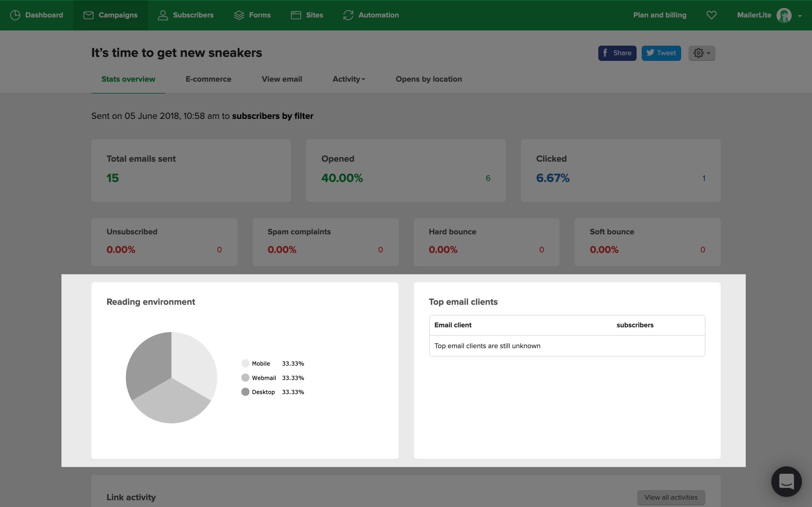Click the MailerLite profile avatar
812x507 pixels.
tap(784, 15)
